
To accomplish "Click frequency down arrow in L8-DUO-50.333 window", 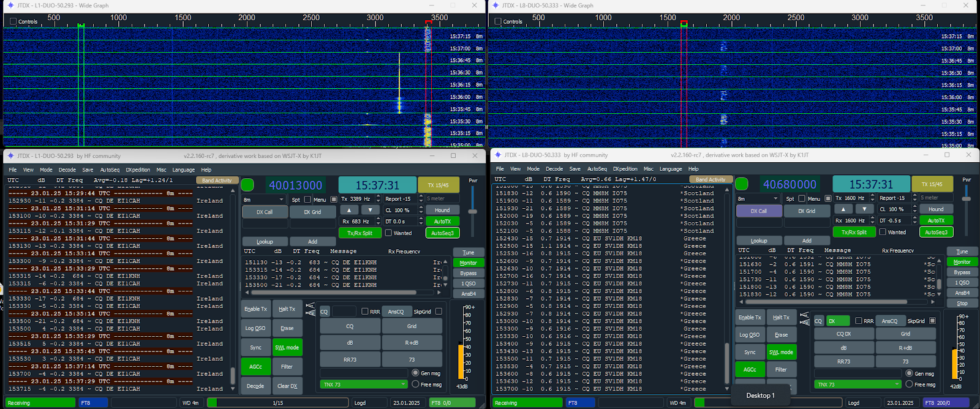I will (864, 209).
